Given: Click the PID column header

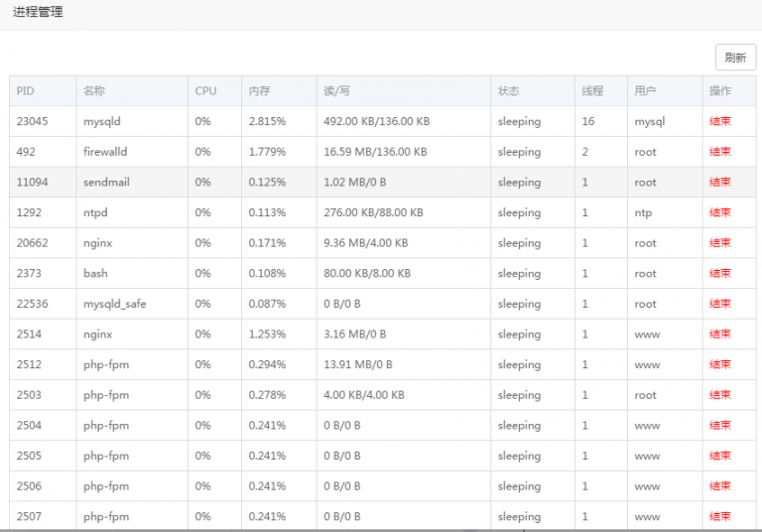Looking at the screenshot, I should point(43,91).
